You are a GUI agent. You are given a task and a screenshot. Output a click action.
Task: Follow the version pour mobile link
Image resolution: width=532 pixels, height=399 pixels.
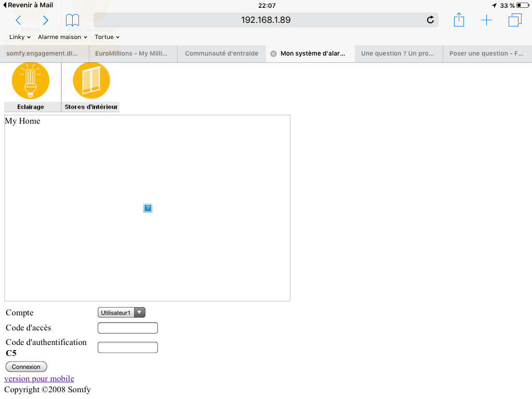click(39, 379)
